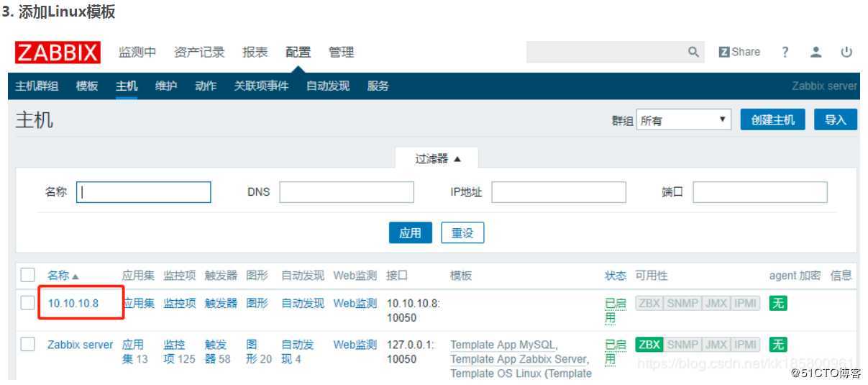Go to the 模板 submenu

pyautogui.click(x=87, y=86)
